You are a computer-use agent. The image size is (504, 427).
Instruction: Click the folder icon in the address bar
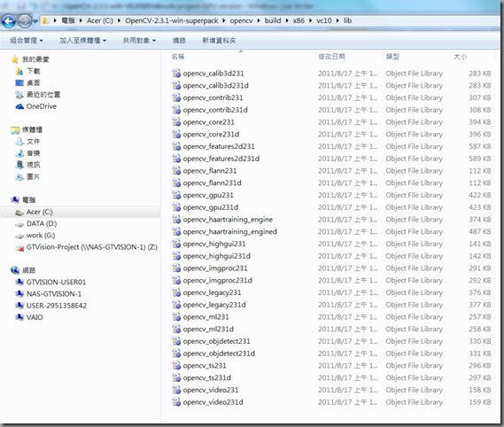[x=45, y=21]
